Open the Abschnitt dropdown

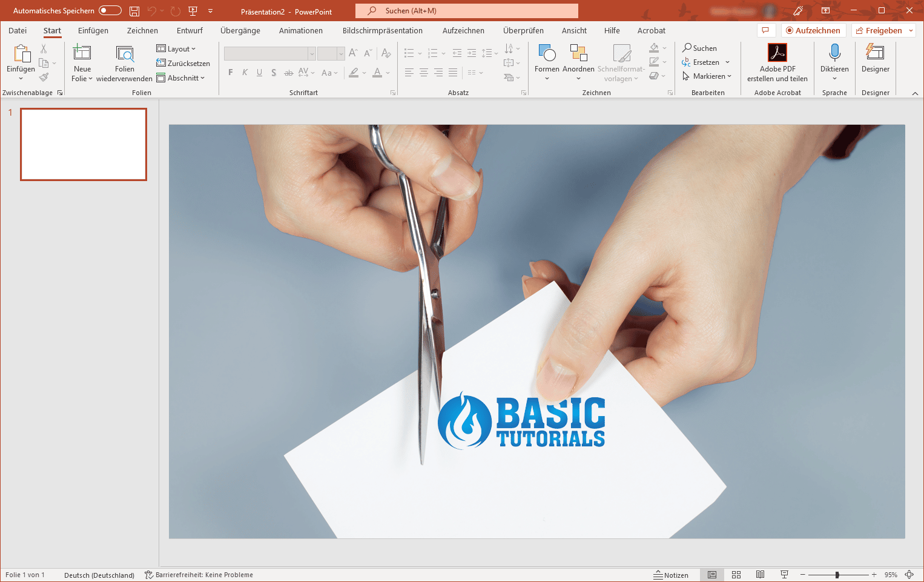(x=180, y=78)
